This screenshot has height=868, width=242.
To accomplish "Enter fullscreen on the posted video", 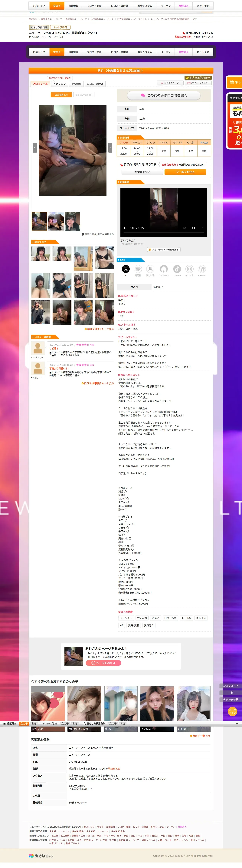I will tap(194, 228).
